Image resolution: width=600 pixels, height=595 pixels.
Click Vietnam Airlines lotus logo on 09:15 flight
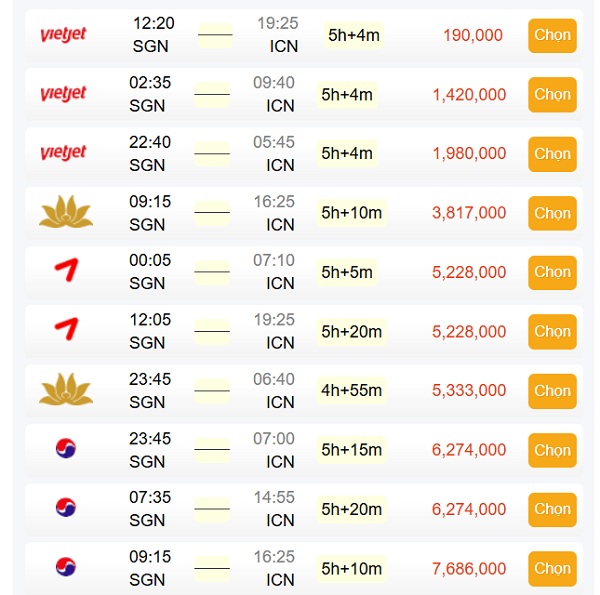(x=66, y=212)
